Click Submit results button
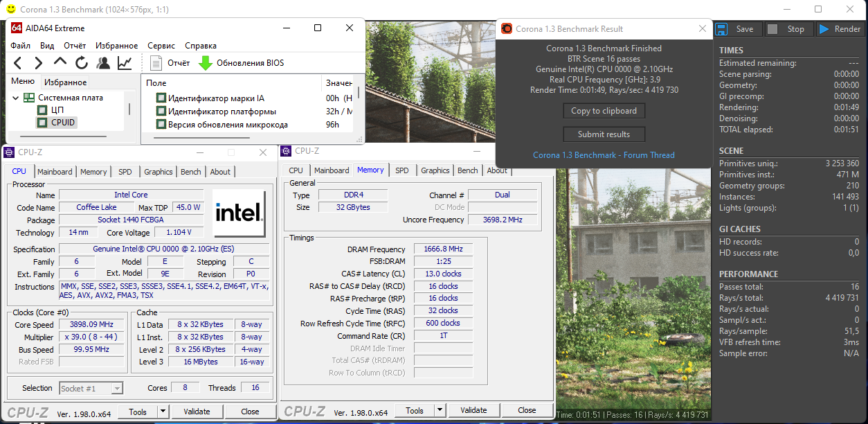 [x=604, y=134]
